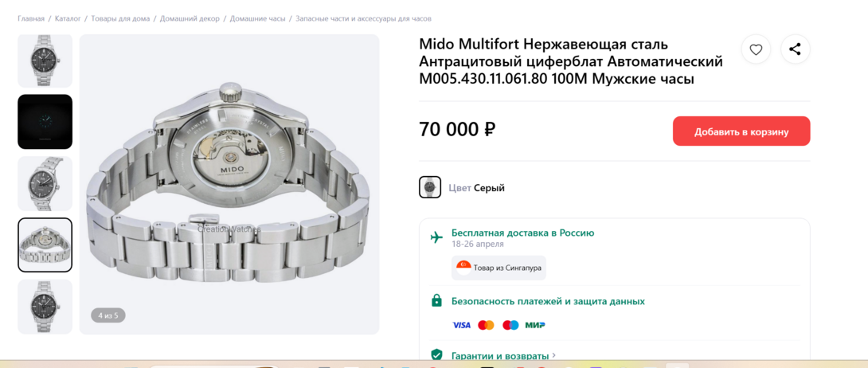Image resolution: width=868 pixels, height=368 pixels.
Task: Add product to favorites with heart icon
Action: (x=756, y=49)
